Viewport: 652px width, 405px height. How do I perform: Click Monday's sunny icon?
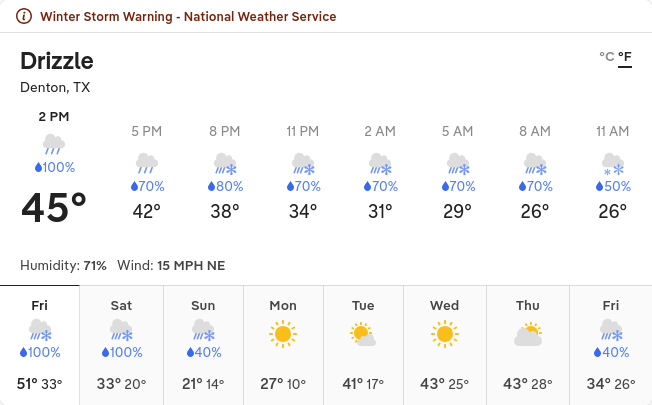pos(283,332)
